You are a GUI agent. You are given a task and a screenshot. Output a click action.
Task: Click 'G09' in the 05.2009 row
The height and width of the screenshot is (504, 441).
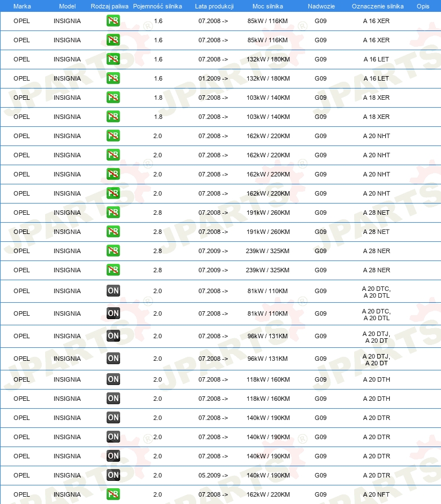coord(320,475)
